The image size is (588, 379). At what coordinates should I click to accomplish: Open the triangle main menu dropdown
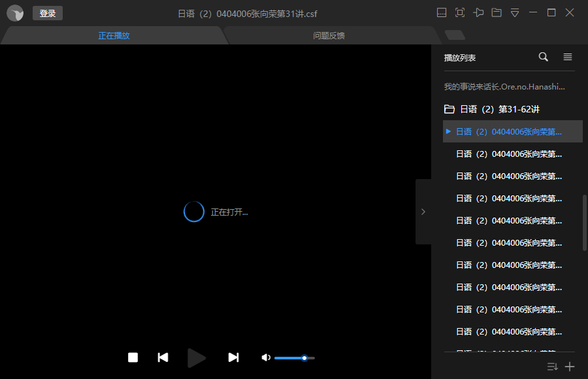coord(515,13)
